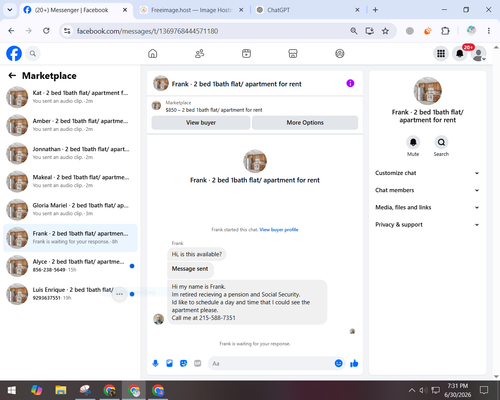500x400 pixels.
Task: Search in conversation magnifier icon
Action: click(441, 142)
